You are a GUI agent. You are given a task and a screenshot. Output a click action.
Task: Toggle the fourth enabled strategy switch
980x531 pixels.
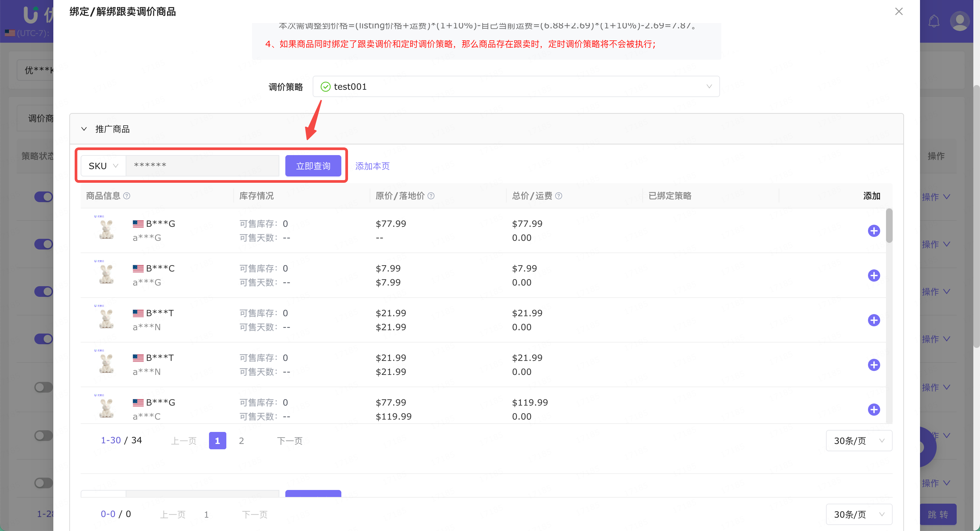(x=43, y=339)
